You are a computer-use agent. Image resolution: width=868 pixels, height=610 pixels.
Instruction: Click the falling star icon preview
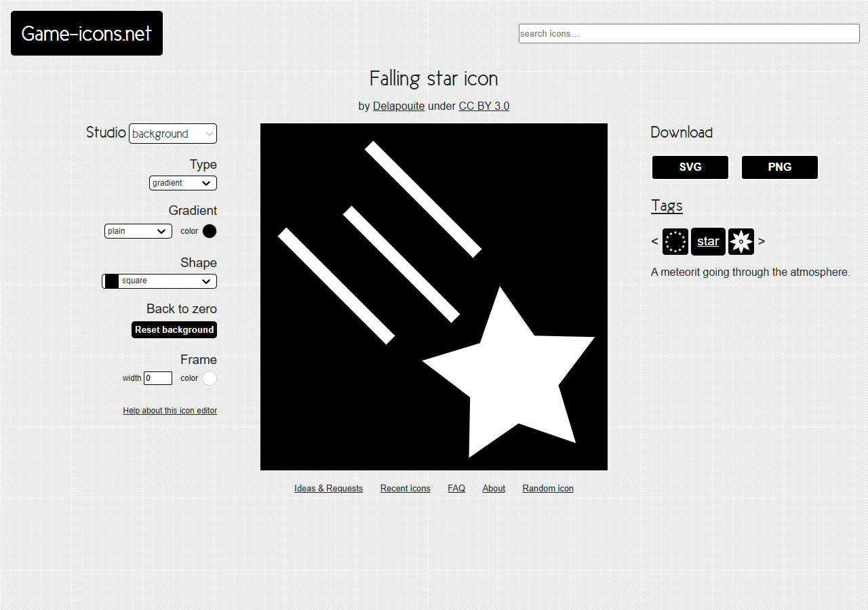(434, 297)
